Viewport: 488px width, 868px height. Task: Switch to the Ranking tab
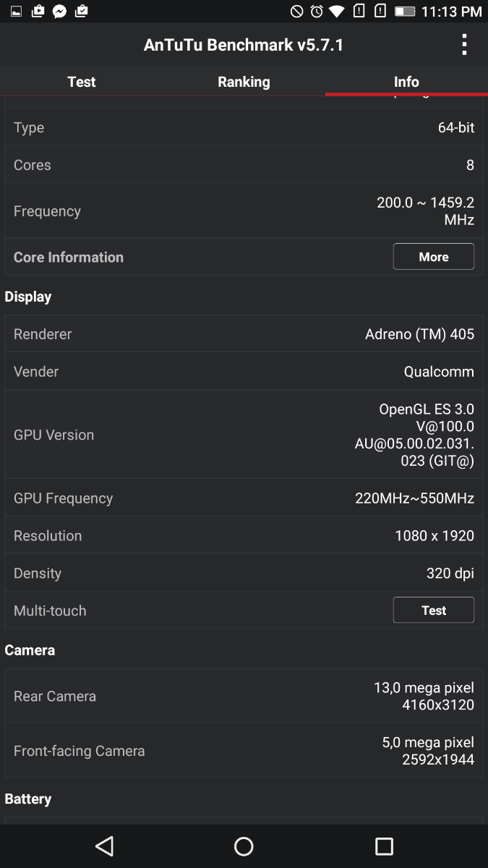244,82
